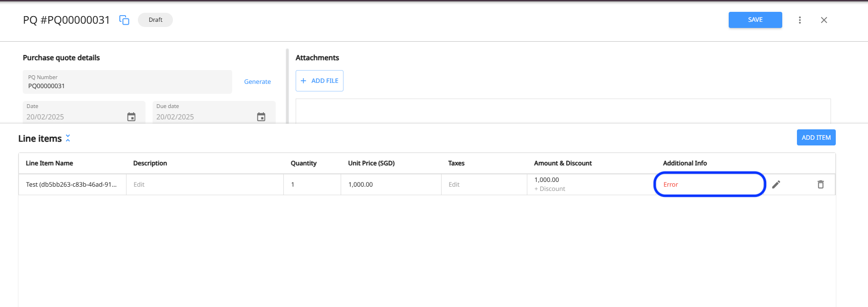This screenshot has width=868, height=307.
Task: Open the Date calendar picker icon
Action: click(x=131, y=117)
